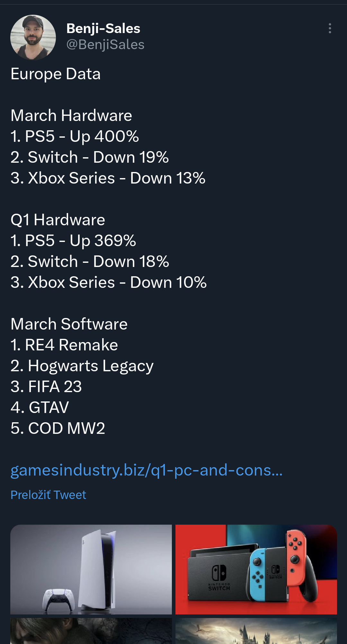Click the '2. Hogwarts Legacy' line
The height and width of the screenshot is (644, 347).
(82, 366)
